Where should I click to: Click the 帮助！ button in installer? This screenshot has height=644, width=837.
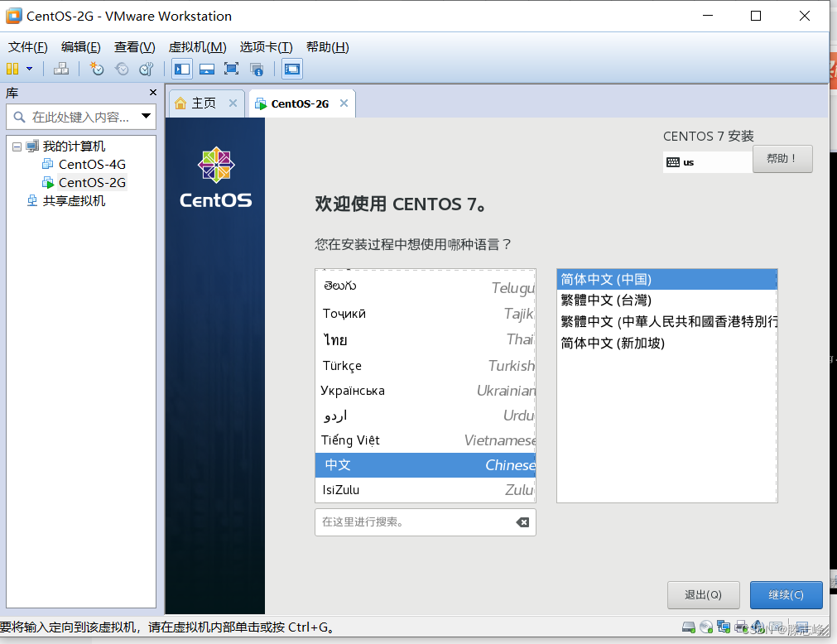[x=782, y=158]
